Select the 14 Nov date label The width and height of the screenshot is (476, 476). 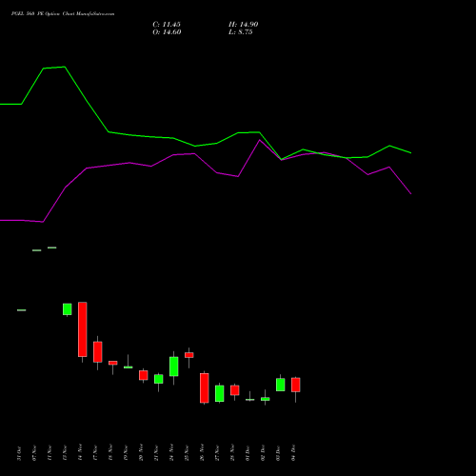click(x=80, y=452)
